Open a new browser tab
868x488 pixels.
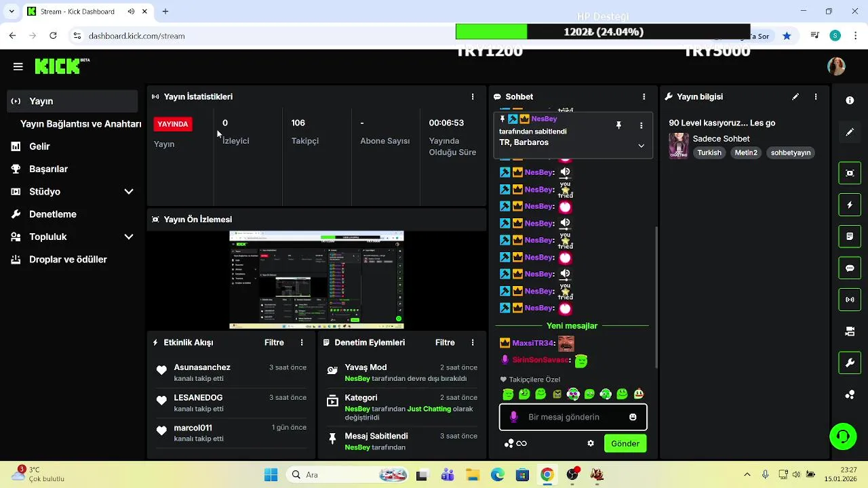pos(165,12)
